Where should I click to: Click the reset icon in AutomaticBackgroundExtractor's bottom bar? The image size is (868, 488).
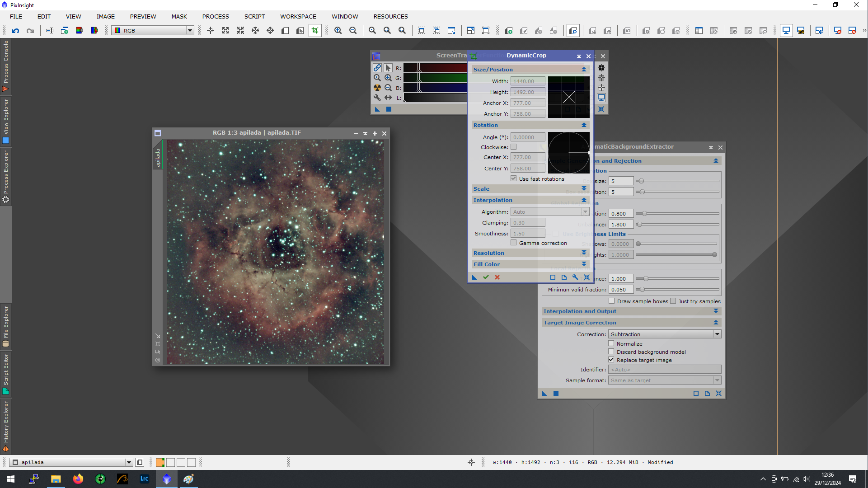pyautogui.click(x=718, y=394)
